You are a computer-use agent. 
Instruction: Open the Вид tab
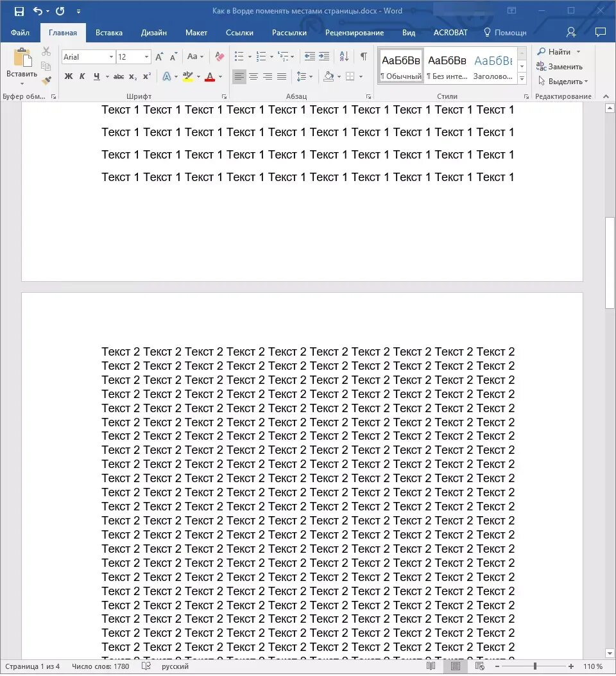[408, 33]
